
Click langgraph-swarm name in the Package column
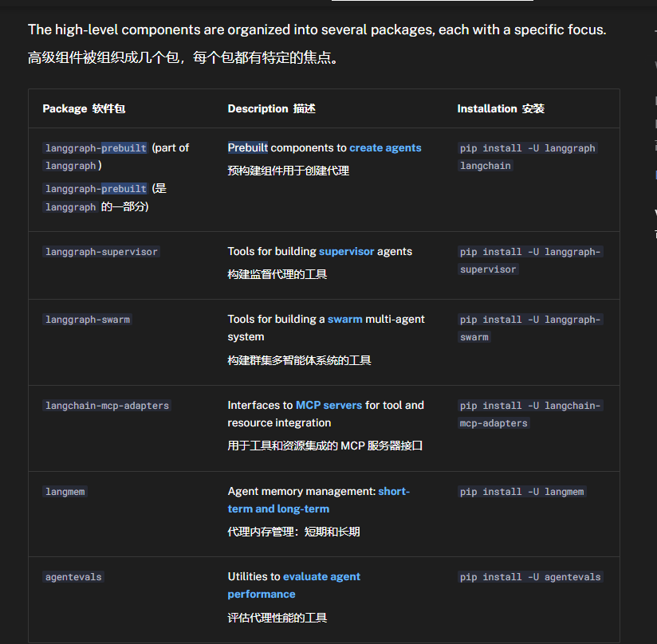pos(87,320)
